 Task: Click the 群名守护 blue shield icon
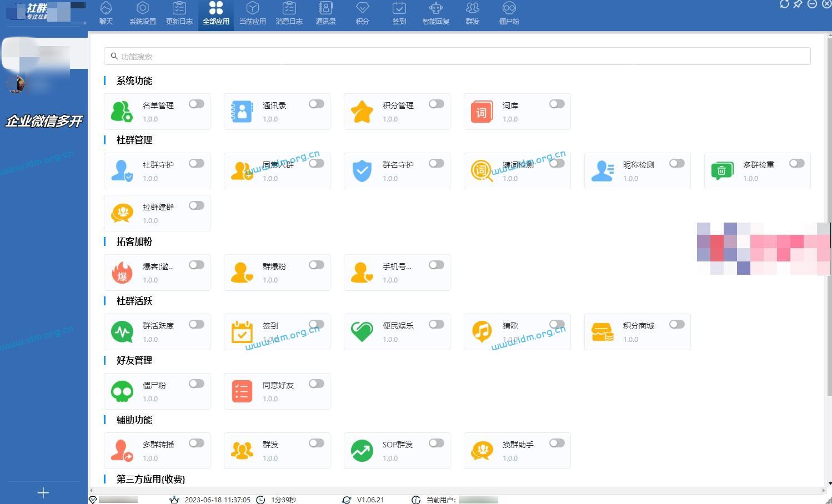click(x=362, y=171)
